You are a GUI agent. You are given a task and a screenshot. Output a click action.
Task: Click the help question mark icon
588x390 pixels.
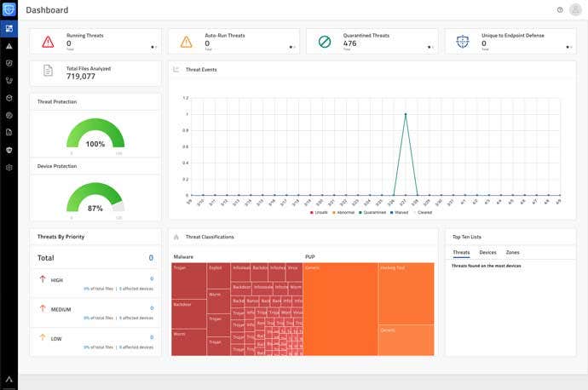560,10
